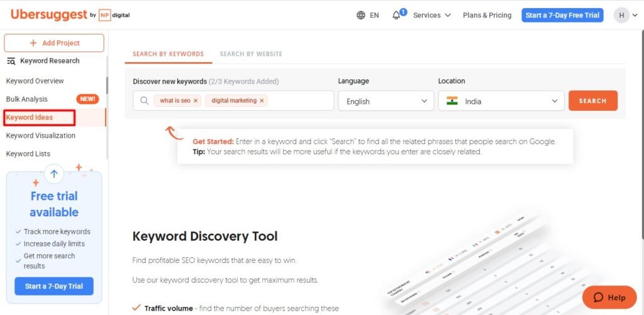This screenshot has width=644, height=315.
Task: Click the 'Free trial available' text
Action: [x=54, y=204]
